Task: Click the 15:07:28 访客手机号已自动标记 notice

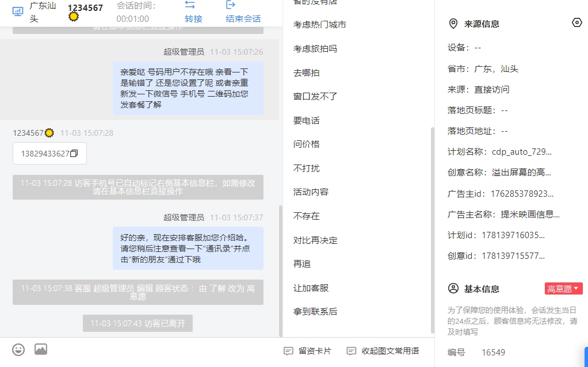Action: [138, 187]
